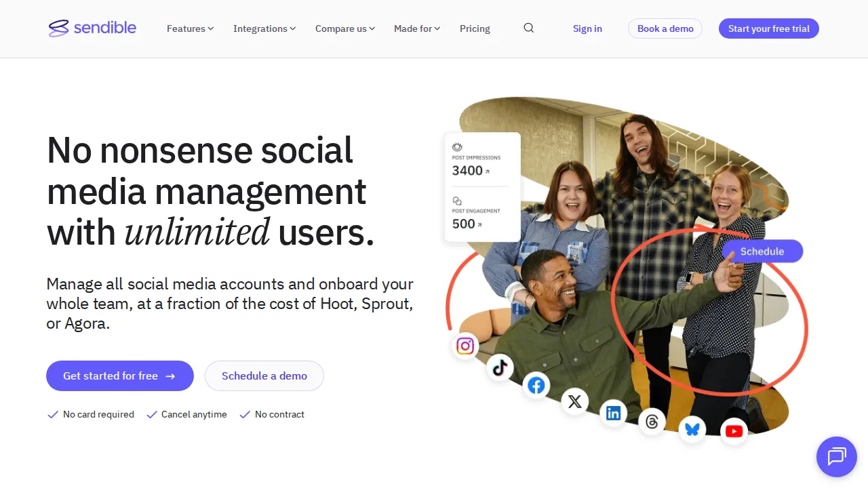Click the Sendible logo
Image resolution: width=868 pixels, height=488 pixels.
pyautogui.click(x=92, y=28)
